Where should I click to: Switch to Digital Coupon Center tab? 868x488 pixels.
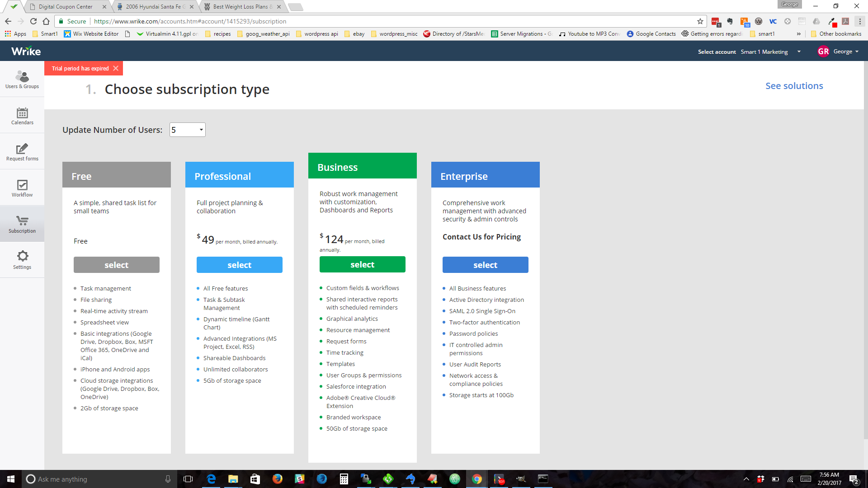pyautogui.click(x=66, y=7)
